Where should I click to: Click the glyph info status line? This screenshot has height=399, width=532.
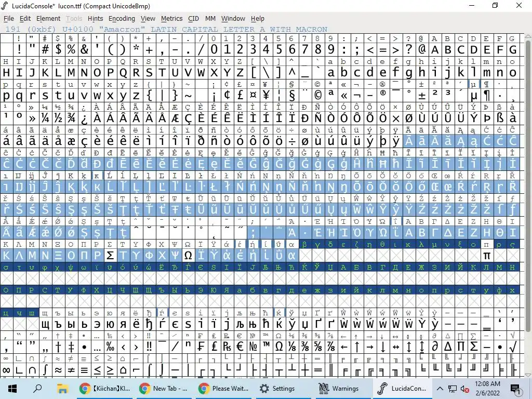166,29
